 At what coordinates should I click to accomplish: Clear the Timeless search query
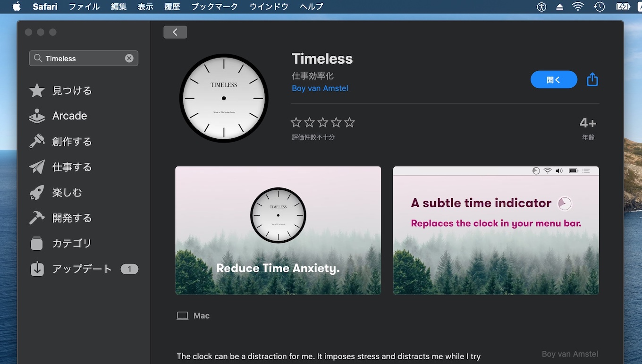click(x=129, y=58)
